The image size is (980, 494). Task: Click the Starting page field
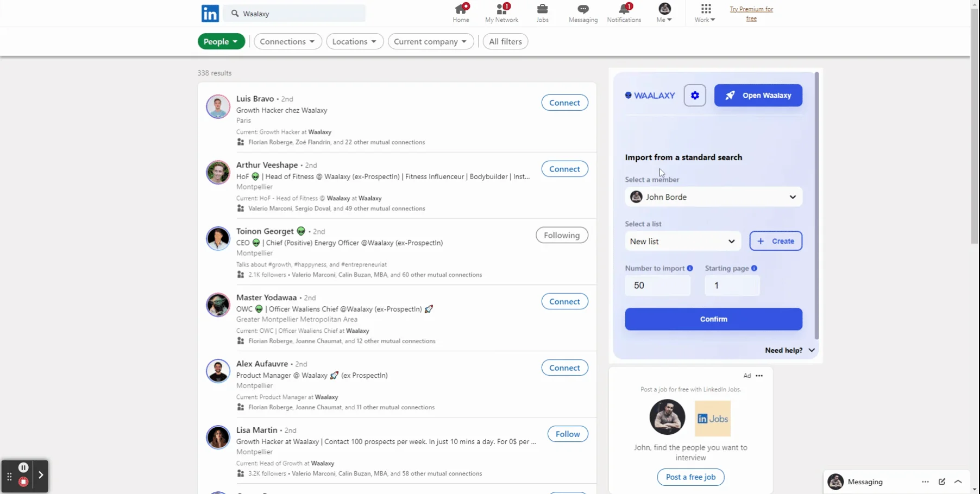coord(732,285)
